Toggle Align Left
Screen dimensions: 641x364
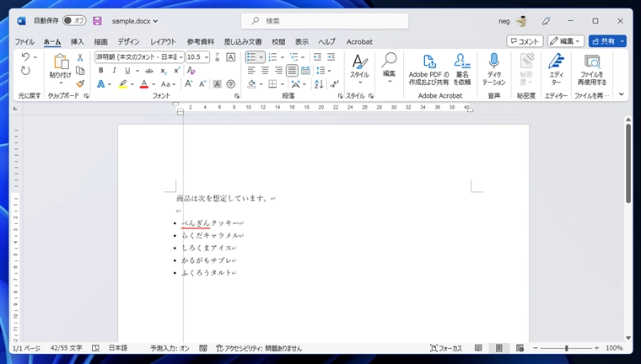251,71
